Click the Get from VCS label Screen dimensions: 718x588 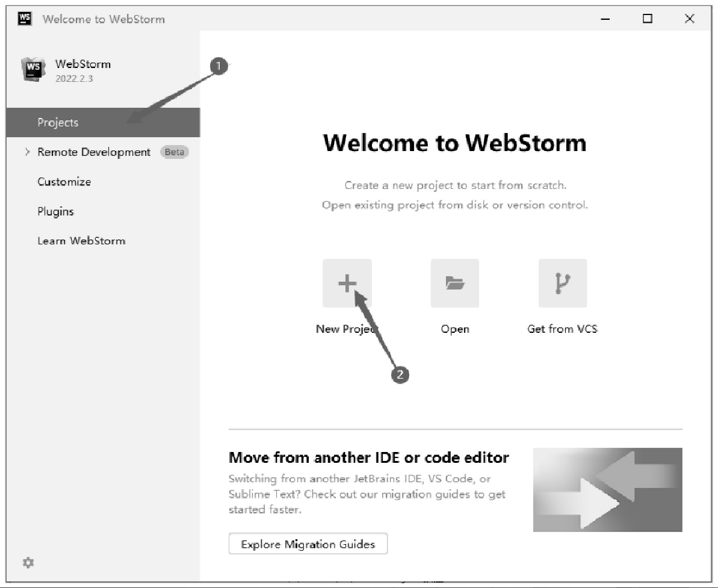click(x=562, y=329)
